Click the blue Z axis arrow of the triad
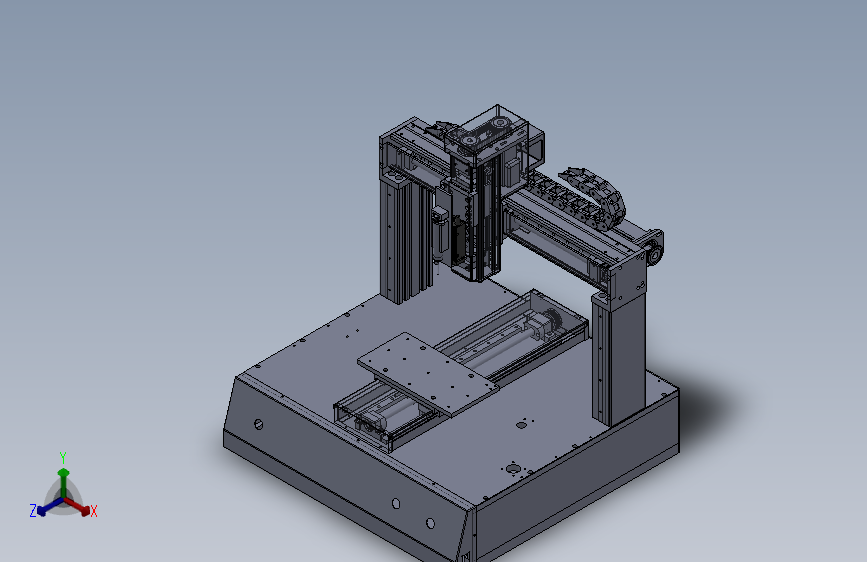Screen dimensions: 867x562 [50, 507]
